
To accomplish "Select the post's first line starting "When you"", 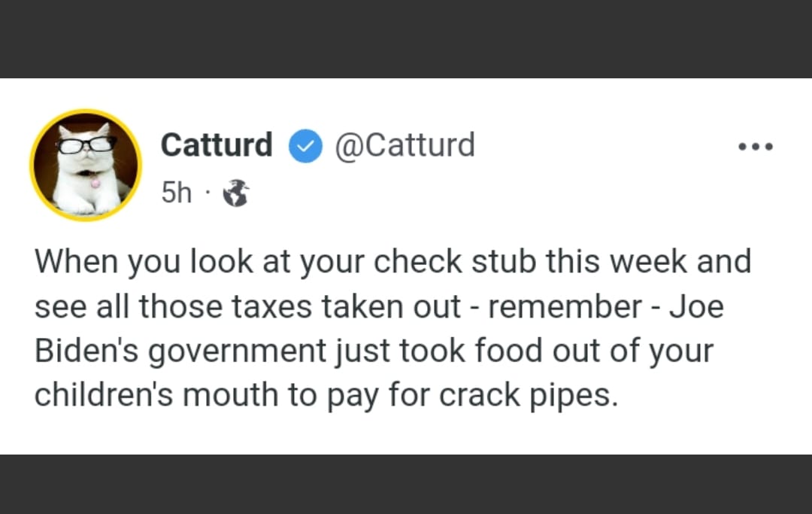I will coord(392,262).
